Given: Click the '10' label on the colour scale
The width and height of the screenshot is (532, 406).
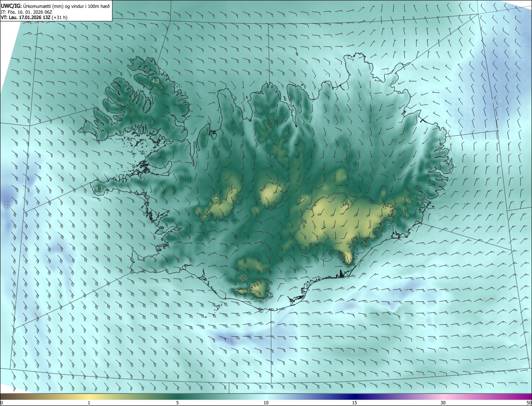Looking at the screenshot, I should coord(266,403).
